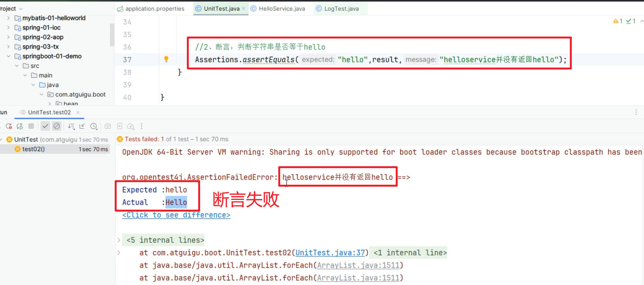Open test history clock icon
644x285 pixels.
click(94, 126)
